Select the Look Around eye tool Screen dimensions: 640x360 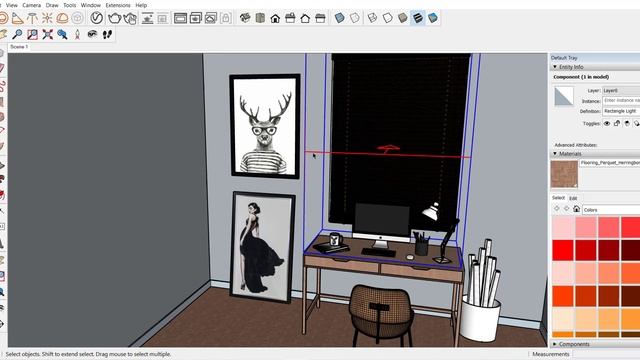(x=92, y=34)
